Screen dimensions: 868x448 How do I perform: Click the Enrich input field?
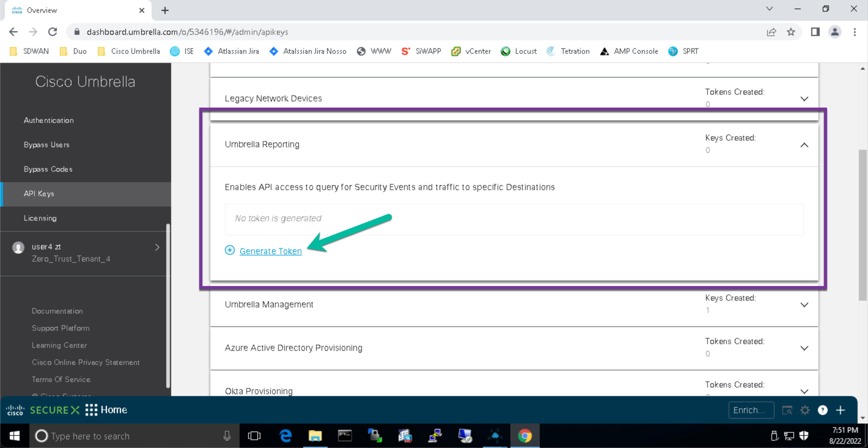coord(752,410)
